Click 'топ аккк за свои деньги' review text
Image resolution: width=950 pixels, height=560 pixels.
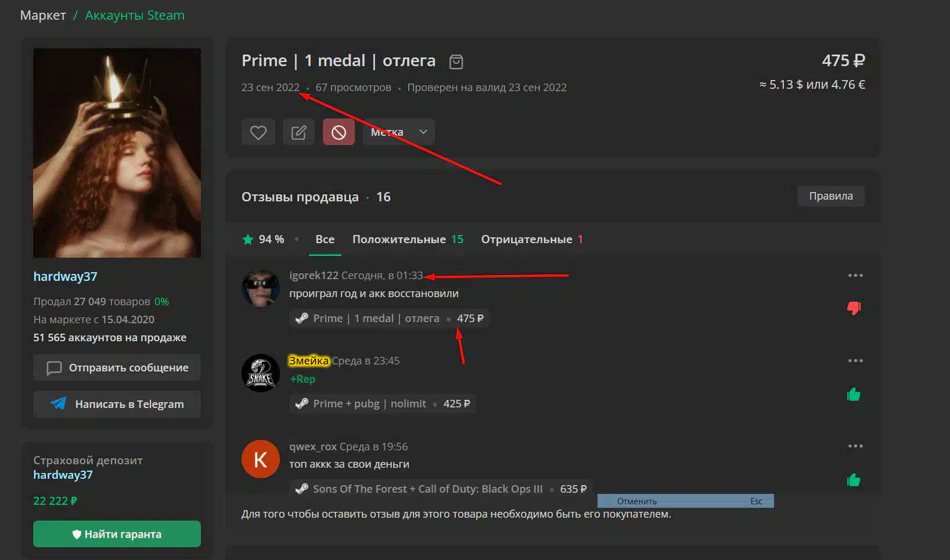pos(349,464)
